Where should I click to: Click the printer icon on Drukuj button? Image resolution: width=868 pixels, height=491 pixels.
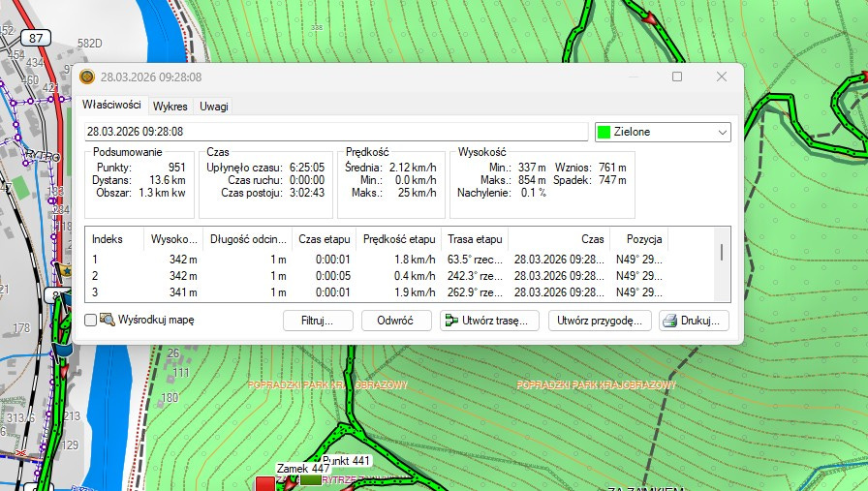[x=668, y=321]
